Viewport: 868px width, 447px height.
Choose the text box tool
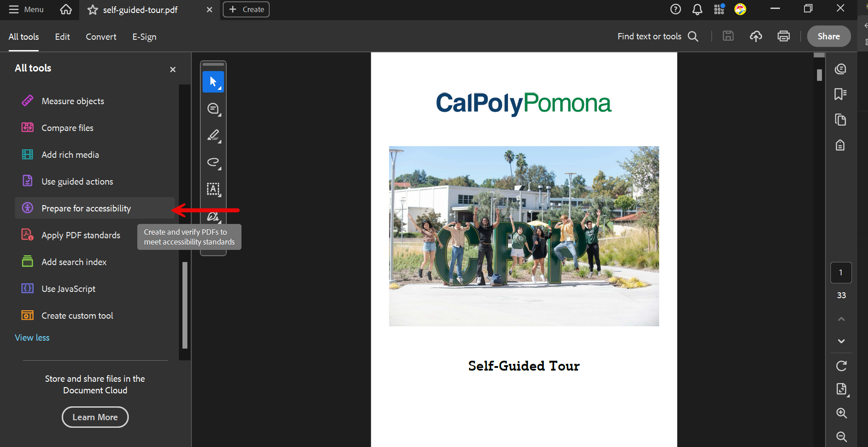(x=213, y=189)
